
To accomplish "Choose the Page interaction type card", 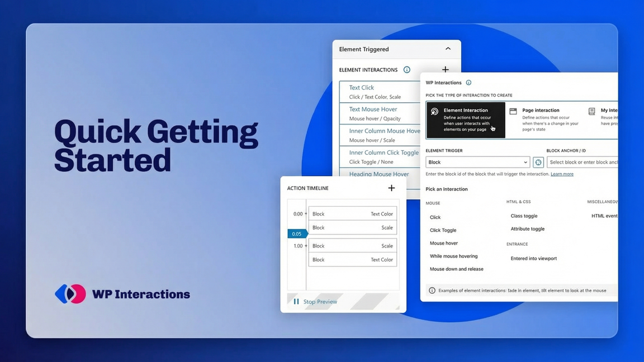I will [x=544, y=120].
